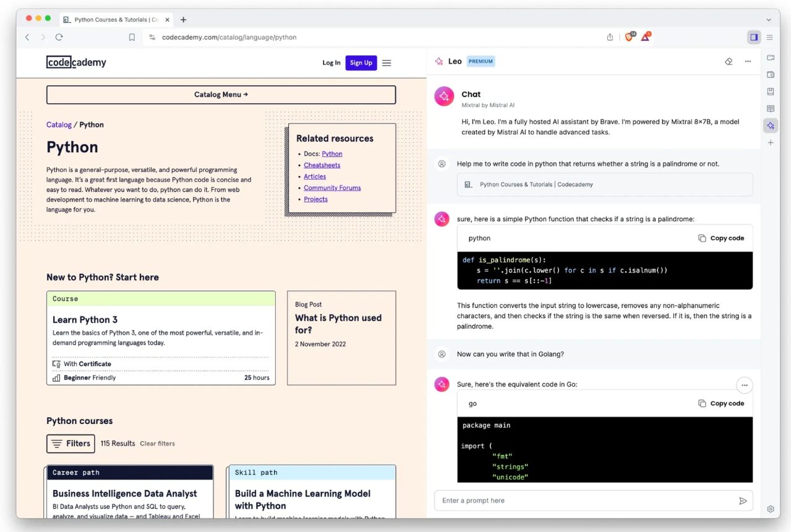Click the 115 Results text
Screen dimensions: 791x532
tap(118, 444)
